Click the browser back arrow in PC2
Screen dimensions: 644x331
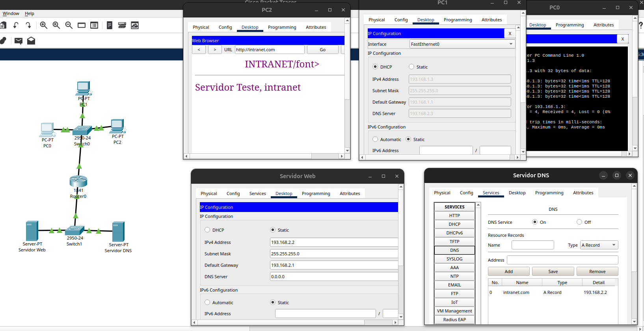click(x=199, y=50)
